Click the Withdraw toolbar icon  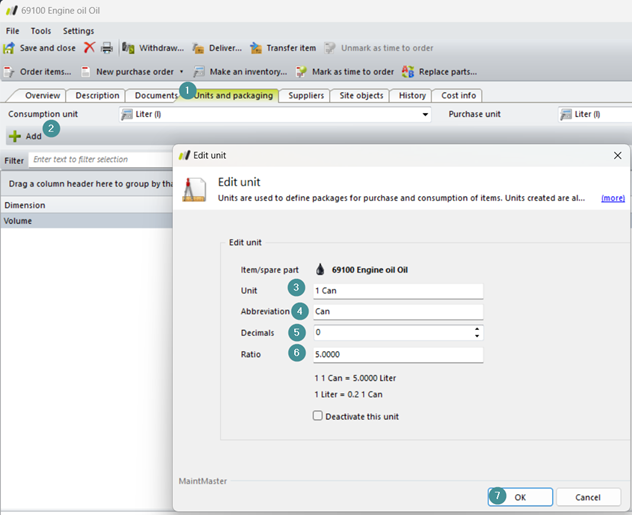(x=129, y=48)
